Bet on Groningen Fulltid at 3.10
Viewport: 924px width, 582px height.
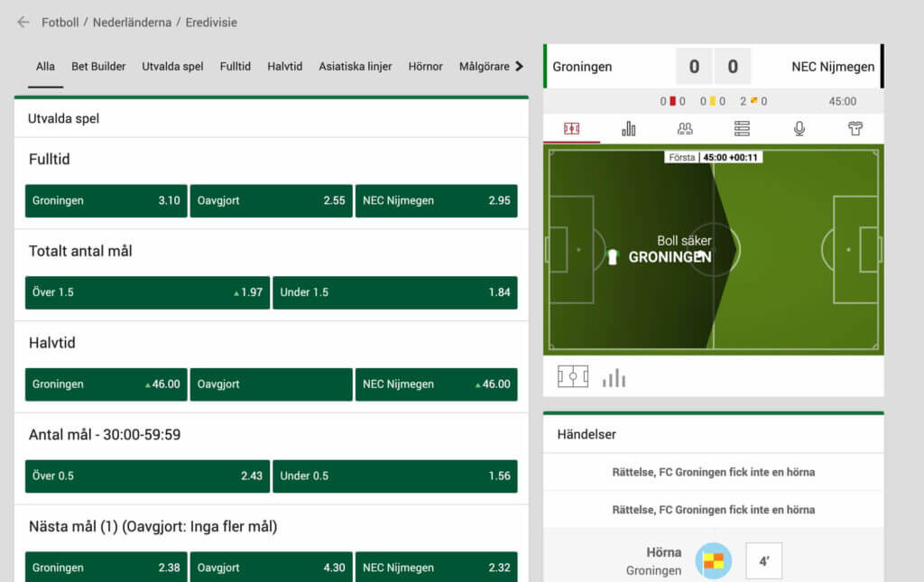pos(106,201)
